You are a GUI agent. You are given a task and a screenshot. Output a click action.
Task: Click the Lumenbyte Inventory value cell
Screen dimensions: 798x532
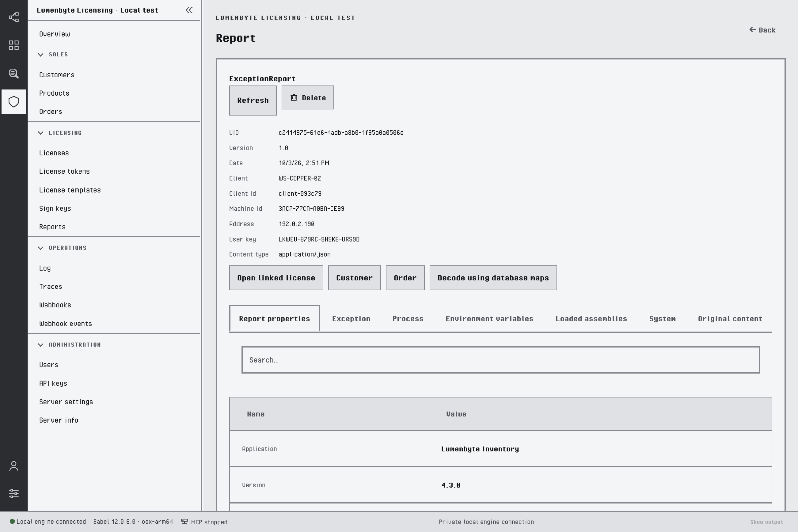tap(480, 449)
